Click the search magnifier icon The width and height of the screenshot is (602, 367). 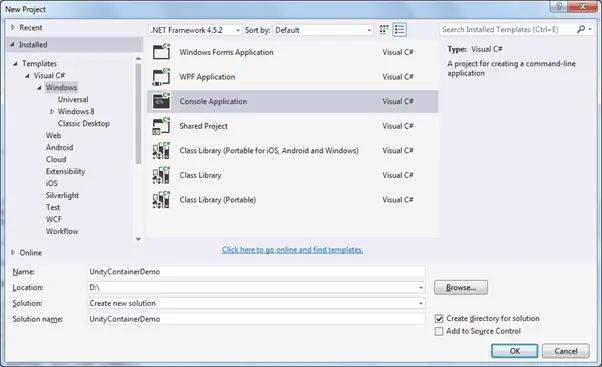pos(581,29)
